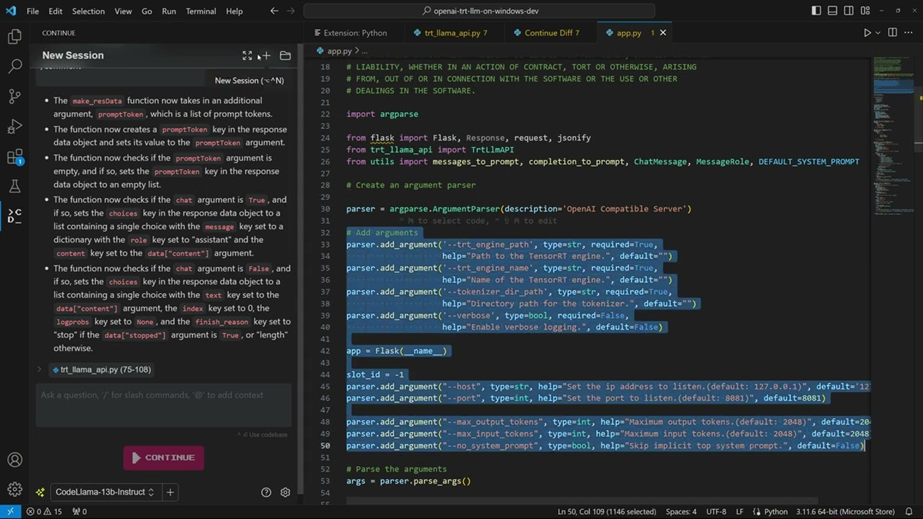Toggle primary side bar visibility

pos(816,11)
